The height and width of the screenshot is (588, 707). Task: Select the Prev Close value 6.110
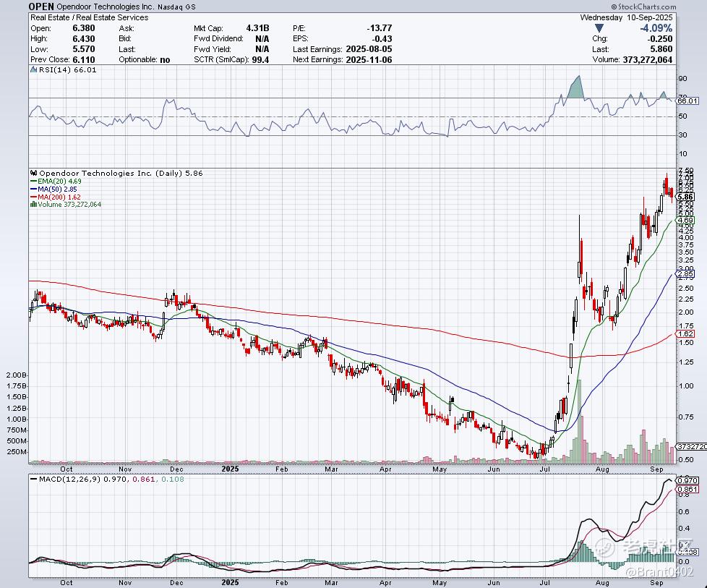click(84, 59)
